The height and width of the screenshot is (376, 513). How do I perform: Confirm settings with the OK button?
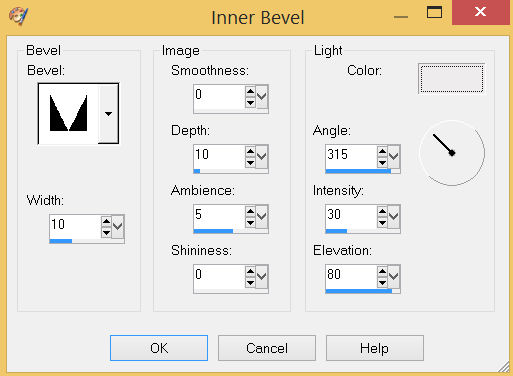click(x=159, y=348)
